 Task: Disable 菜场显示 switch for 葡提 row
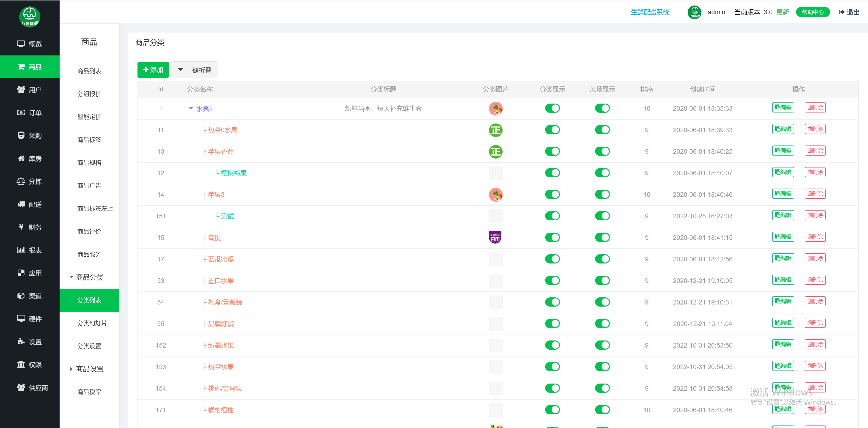pos(602,238)
